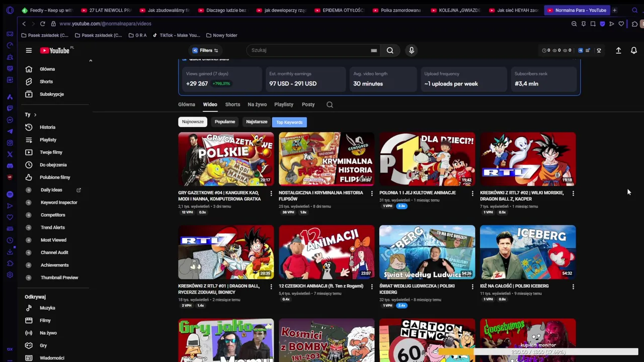Image resolution: width=644 pixels, height=362 pixels.
Task: Open options menu for Flipsów video
Action: (x=372, y=193)
